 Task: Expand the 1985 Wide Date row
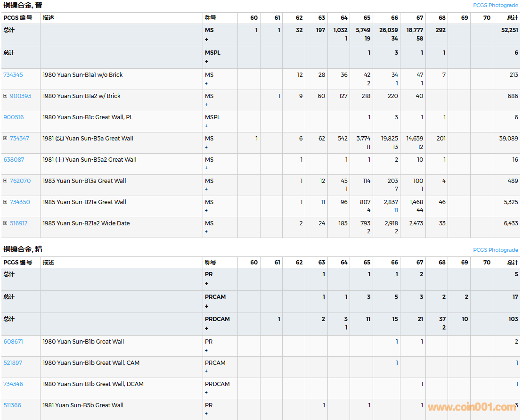tap(5, 223)
